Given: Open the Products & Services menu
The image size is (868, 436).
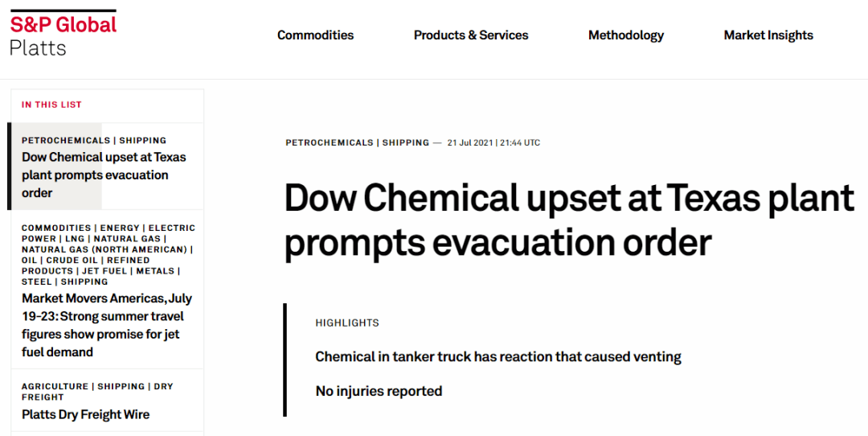Looking at the screenshot, I should click(x=471, y=35).
